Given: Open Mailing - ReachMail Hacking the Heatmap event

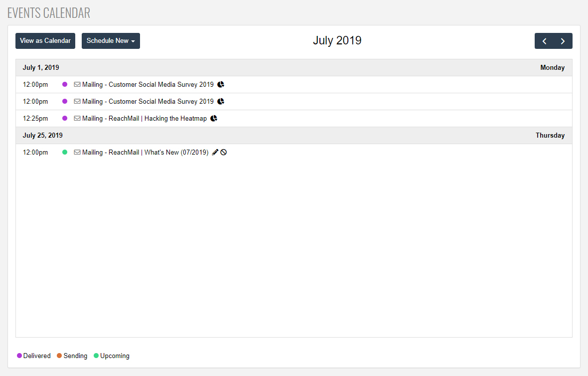Looking at the screenshot, I should pos(144,119).
